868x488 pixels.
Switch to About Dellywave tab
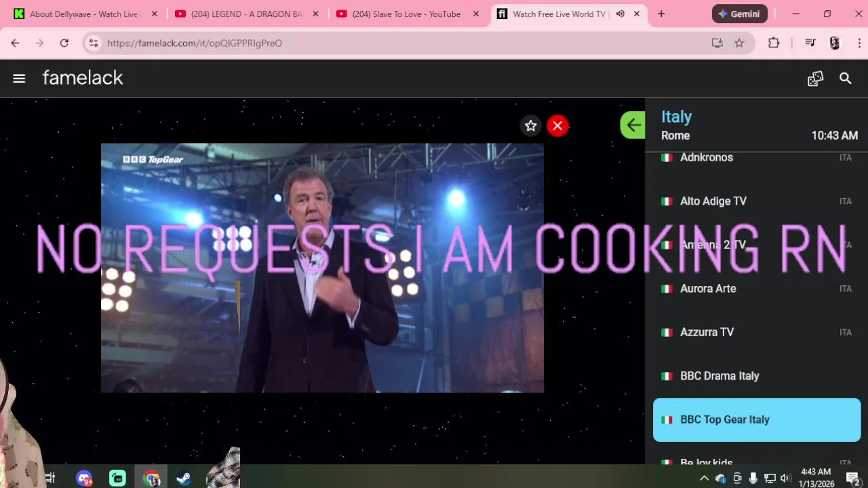pos(85,14)
